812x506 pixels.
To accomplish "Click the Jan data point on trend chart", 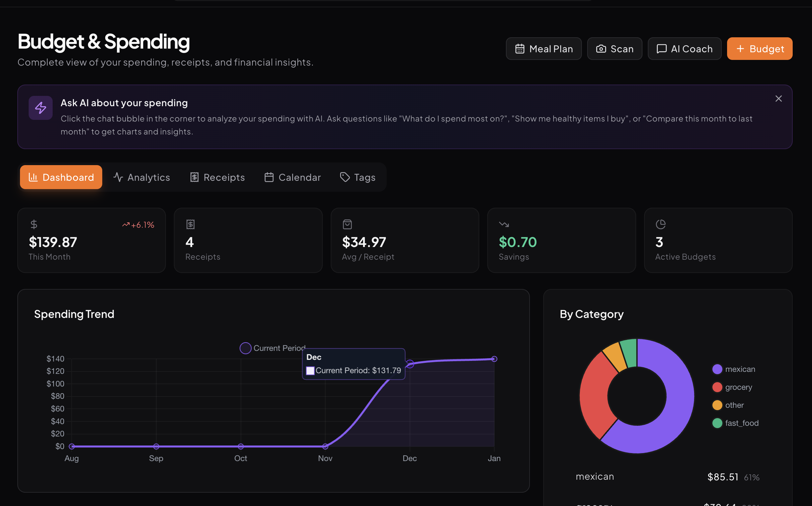I will 494,359.
